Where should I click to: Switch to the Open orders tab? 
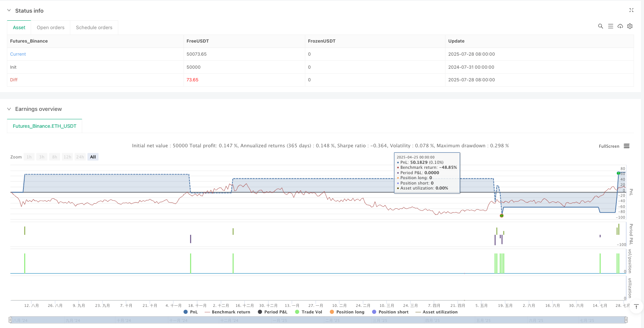point(50,28)
